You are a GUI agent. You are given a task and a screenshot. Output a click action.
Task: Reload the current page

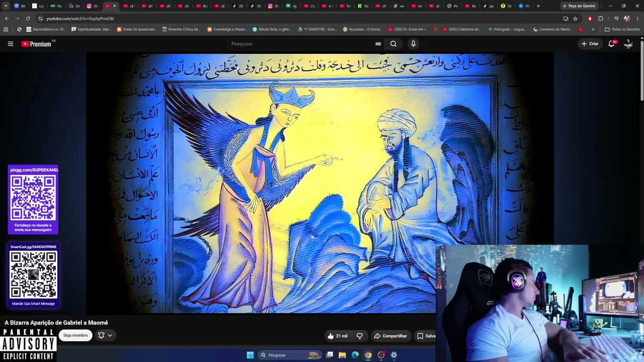click(x=28, y=19)
